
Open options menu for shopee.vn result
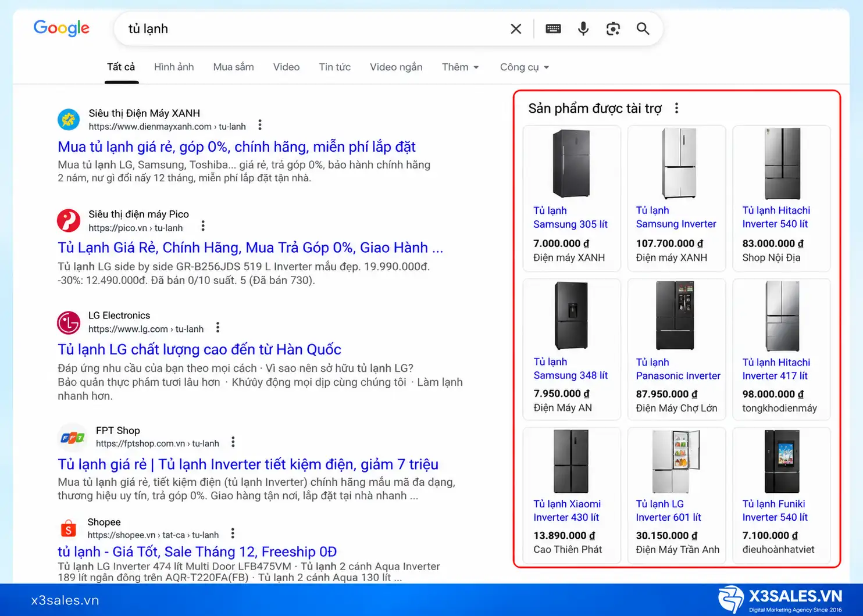(x=233, y=533)
